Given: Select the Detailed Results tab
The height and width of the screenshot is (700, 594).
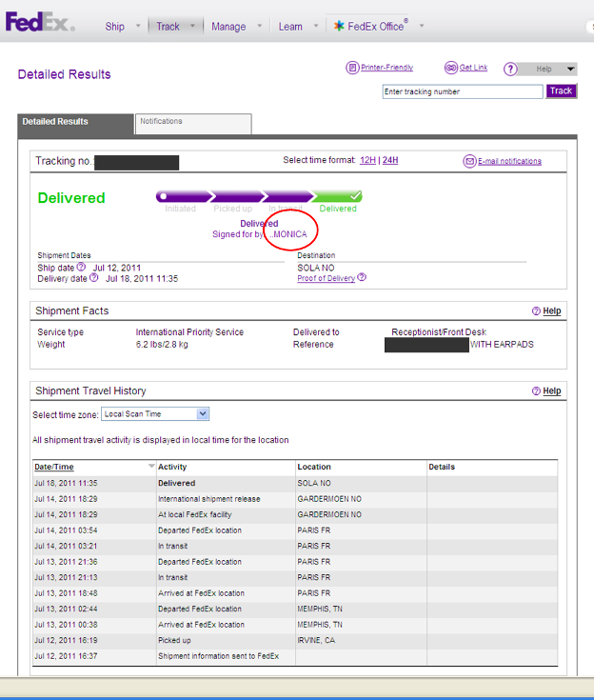Looking at the screenshot, I should click(x=75, y=124).
